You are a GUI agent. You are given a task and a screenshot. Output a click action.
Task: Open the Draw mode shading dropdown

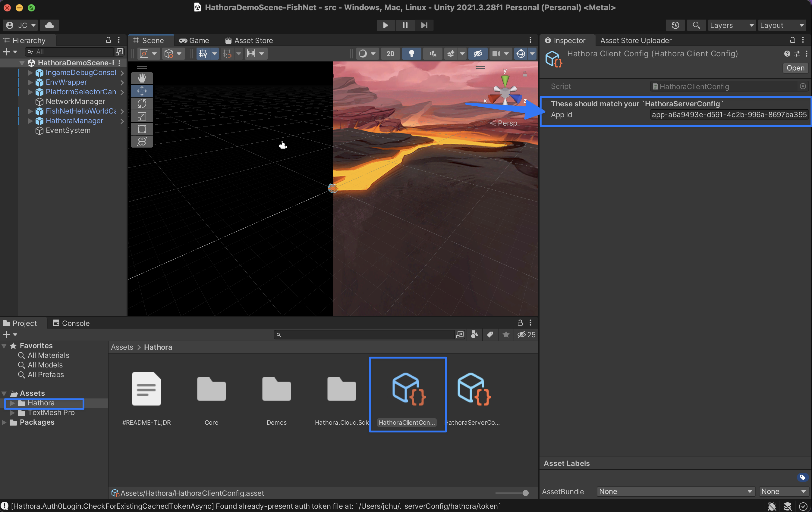point(367,54)
